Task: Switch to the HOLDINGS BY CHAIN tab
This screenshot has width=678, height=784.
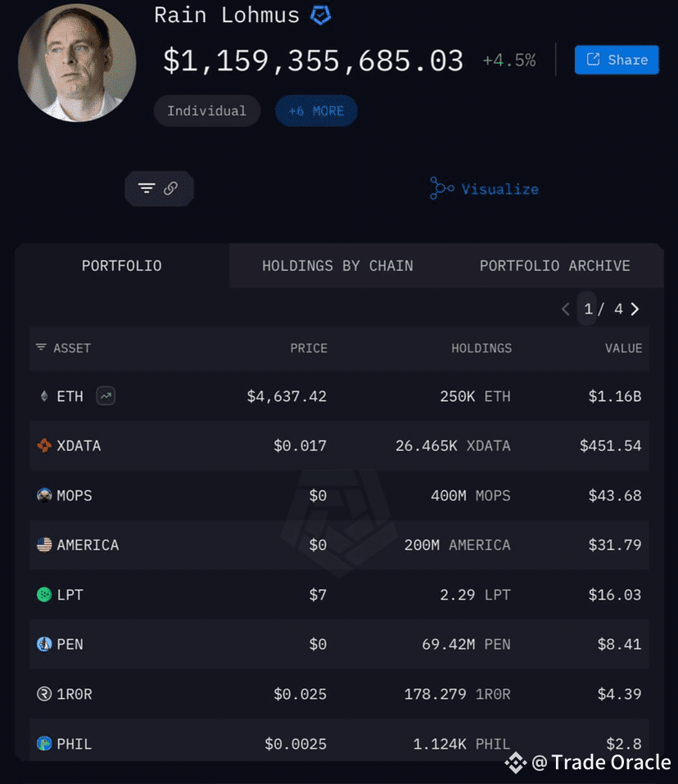Action: (337, 265)
